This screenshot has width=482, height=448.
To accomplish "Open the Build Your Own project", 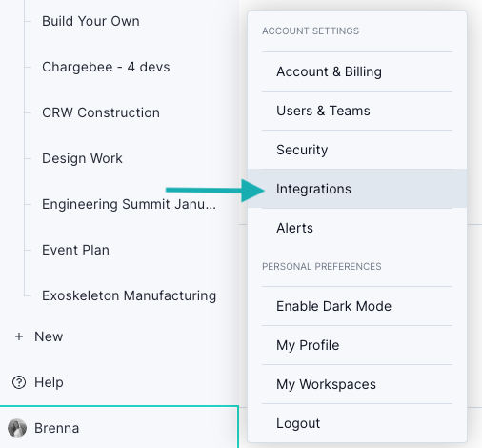I will coord(90,21).
